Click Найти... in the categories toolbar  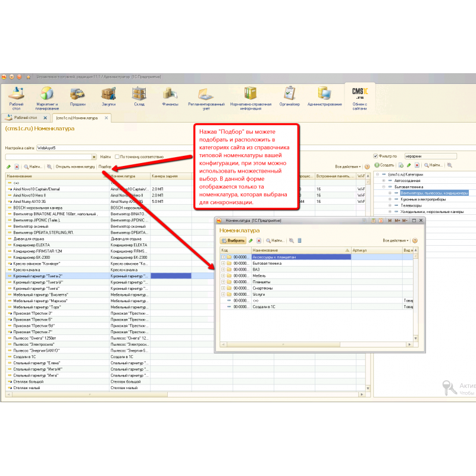[x=434, y=165]
